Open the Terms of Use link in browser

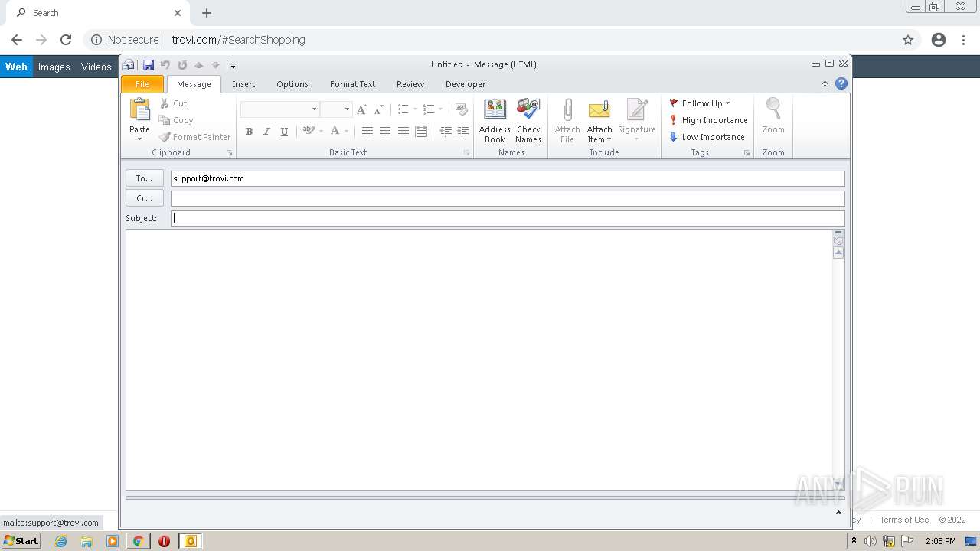[904, 520]
